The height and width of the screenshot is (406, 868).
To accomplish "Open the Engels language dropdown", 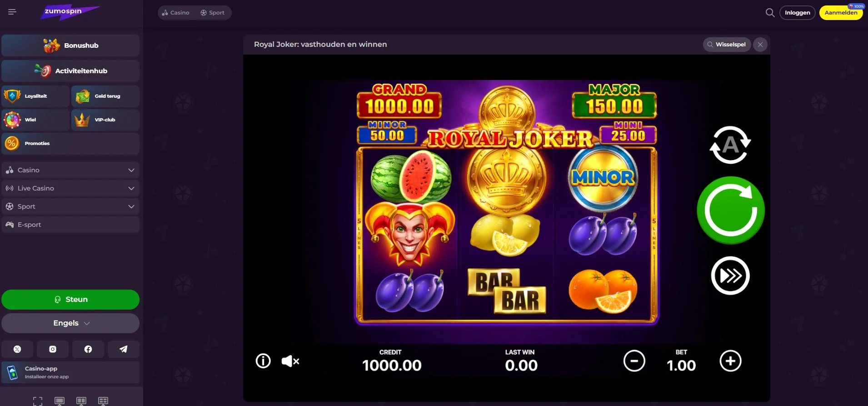I will (x=70, y=323).
